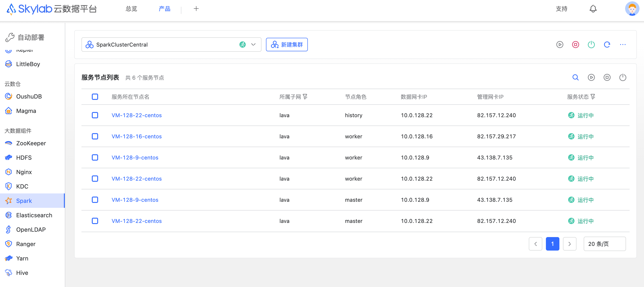The image size is (644, 287).
Task: Filter by subnet column funnel icon
Action: coord(305,97)
